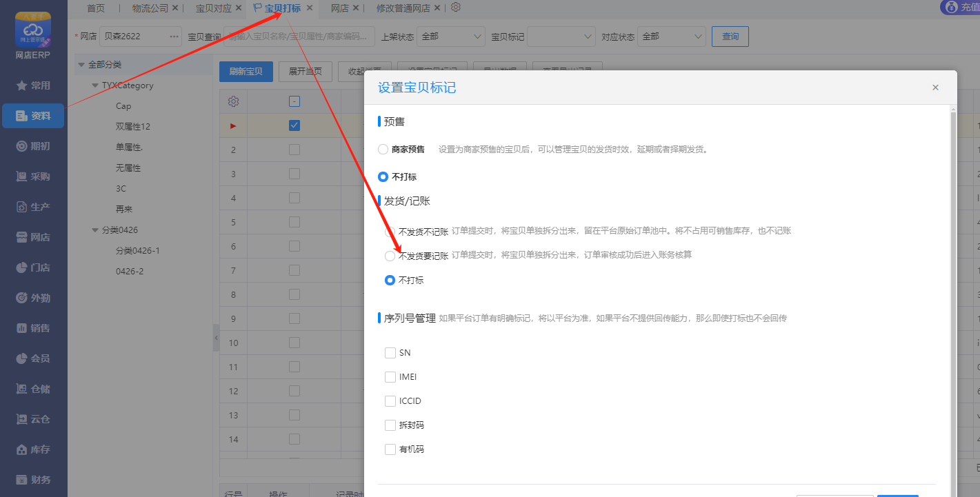
Task: Select the 分类0426-1 category
Action: 138,251
